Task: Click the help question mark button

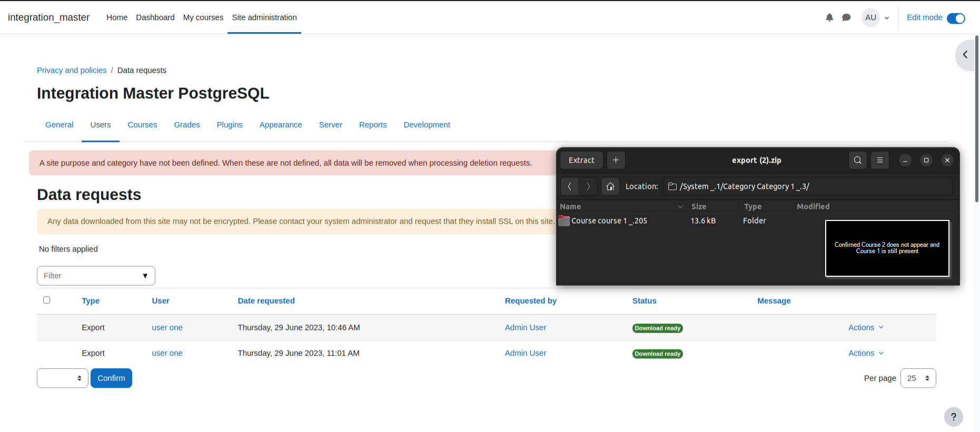Action: click(954, 417)
